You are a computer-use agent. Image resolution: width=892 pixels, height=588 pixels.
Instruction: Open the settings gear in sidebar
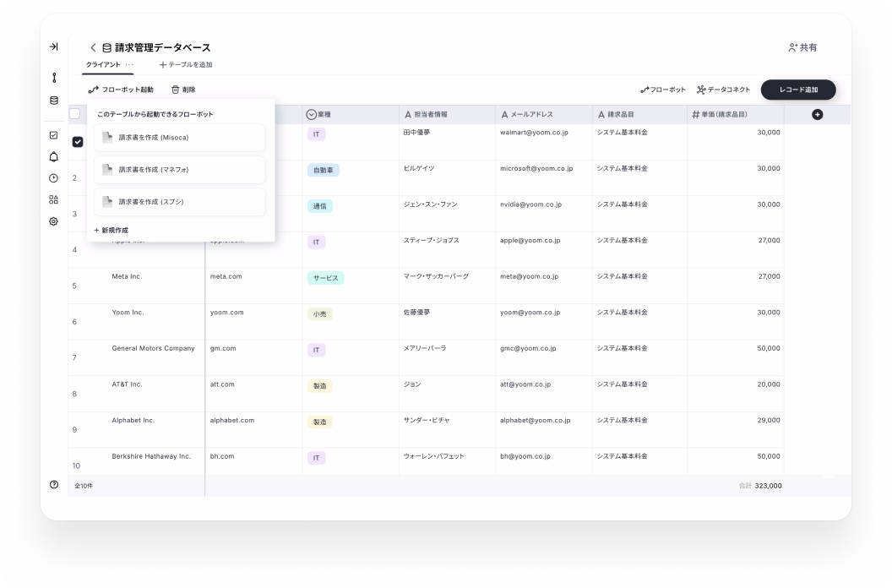(x=54, y=221)
